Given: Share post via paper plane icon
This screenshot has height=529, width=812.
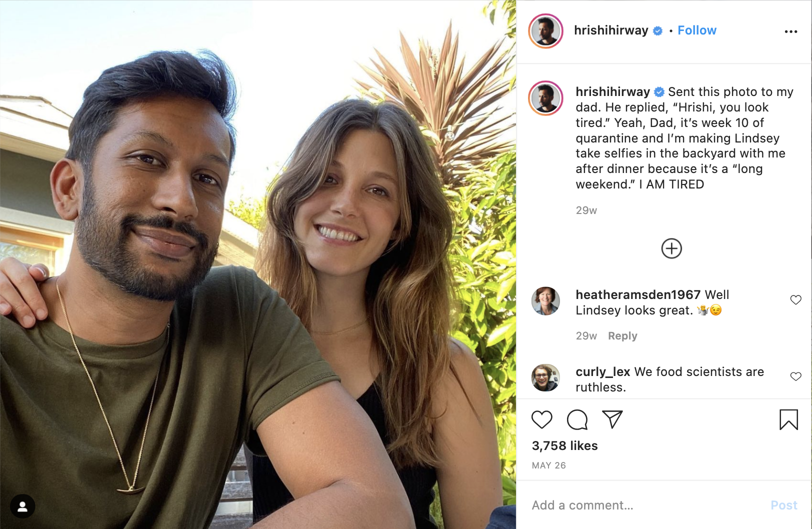Looking at the screenshot, I should 612,419.
